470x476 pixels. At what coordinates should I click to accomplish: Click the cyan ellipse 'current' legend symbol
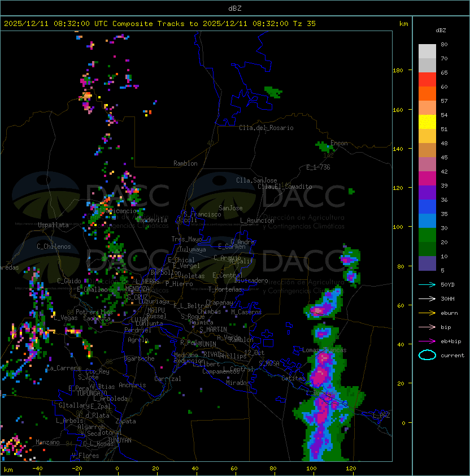[427, 355]
